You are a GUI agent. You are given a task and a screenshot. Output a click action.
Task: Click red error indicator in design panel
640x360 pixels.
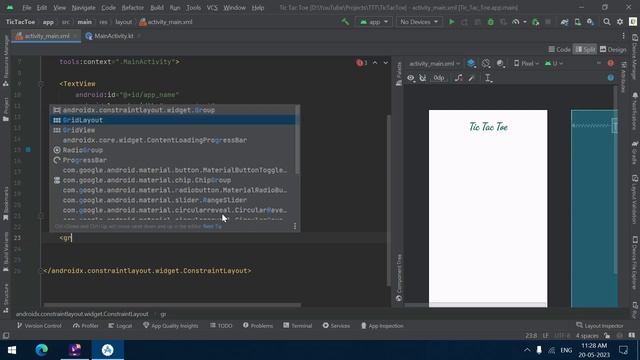click(611, 63)
